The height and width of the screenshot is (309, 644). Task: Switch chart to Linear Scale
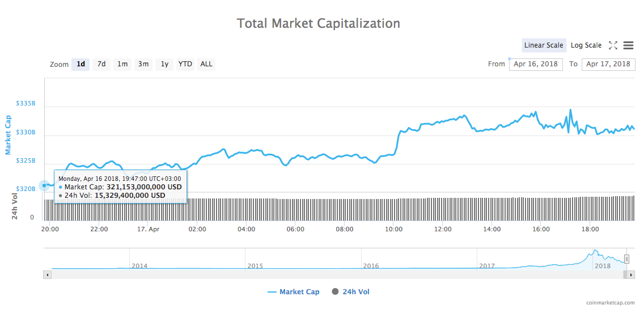(544, 45)
